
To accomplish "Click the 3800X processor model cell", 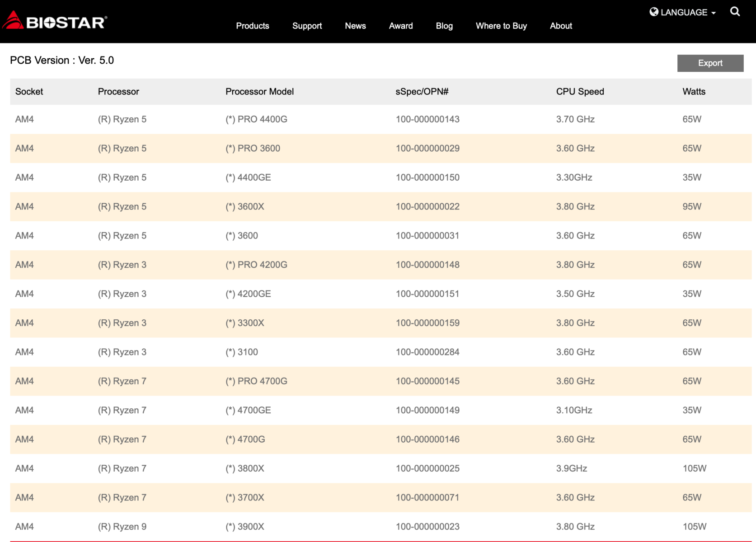I will pyautogui.click(x=245, y=468).
